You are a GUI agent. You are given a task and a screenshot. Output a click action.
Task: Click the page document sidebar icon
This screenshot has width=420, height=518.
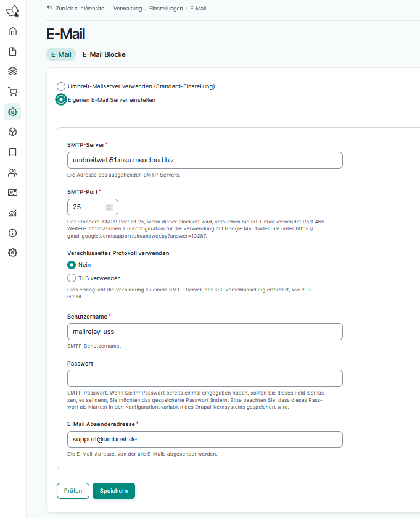click(x=12, y=51)
